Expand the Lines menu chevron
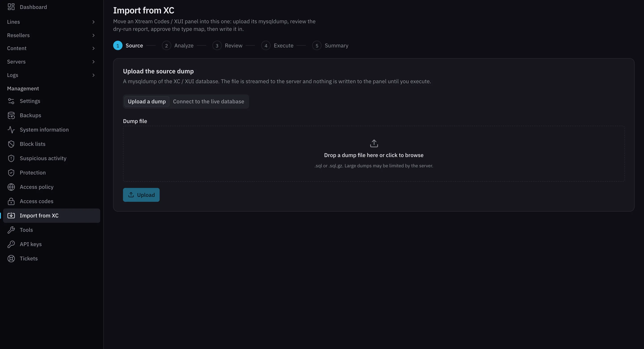Viewport: 644px width, 349px height. tap(93, 22)
